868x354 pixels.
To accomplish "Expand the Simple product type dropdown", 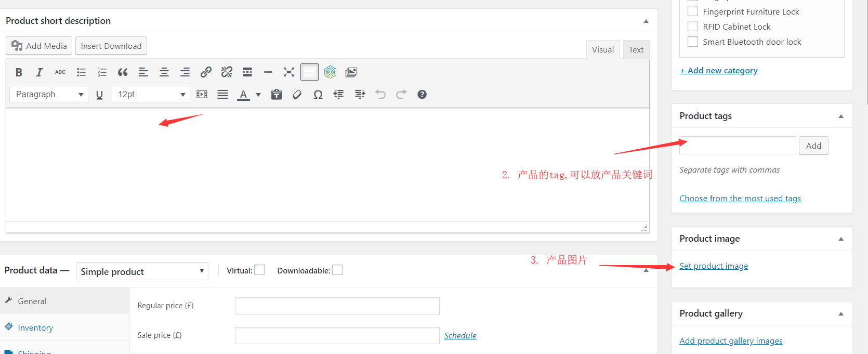I will point(142,271).
